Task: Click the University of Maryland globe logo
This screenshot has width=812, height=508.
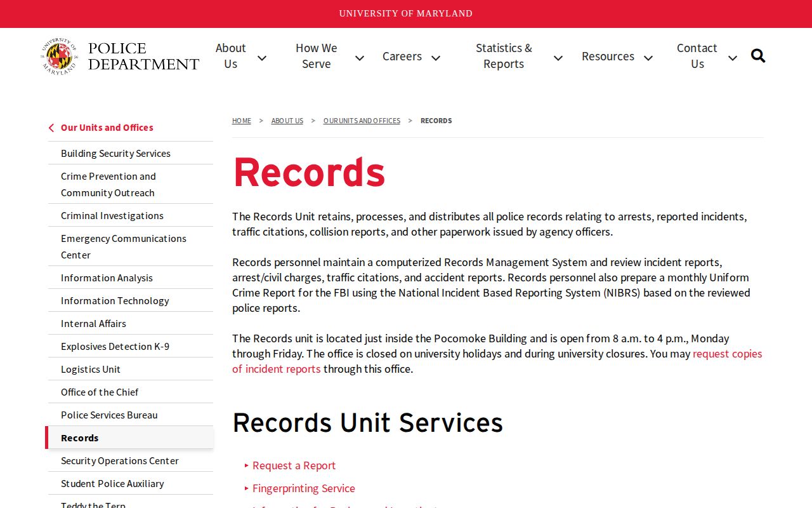Action: pyautogui.click(x=60, y=56)
